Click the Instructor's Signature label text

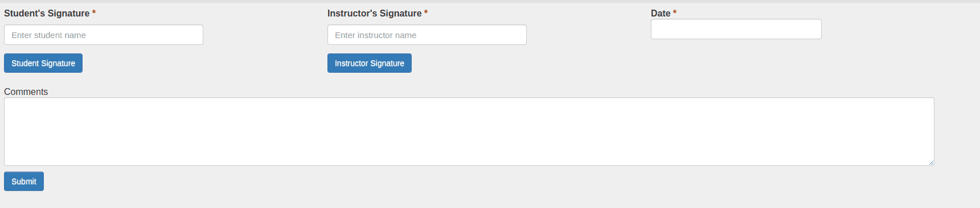coord(375,13)
